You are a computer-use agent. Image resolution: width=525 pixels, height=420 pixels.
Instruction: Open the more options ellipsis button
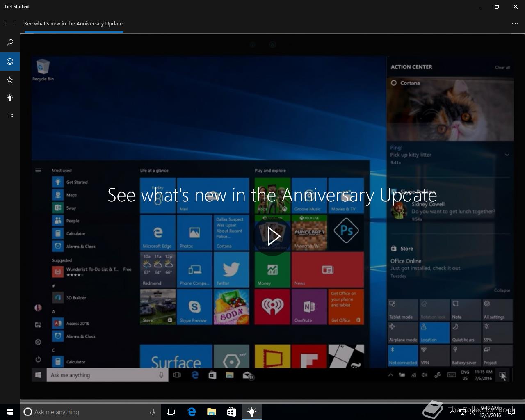click(x=515, y=23)
